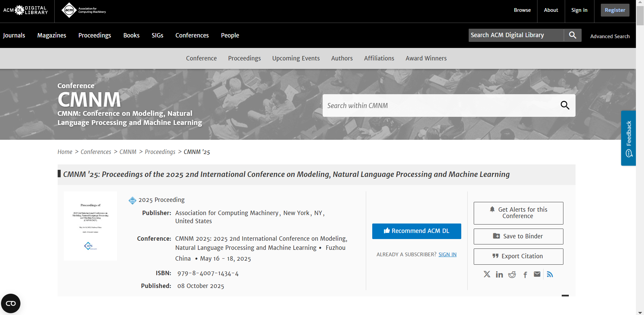Screen dimensions: 644x315
Task: Open Conferences in the black navigation bar
Action: pyautogui.click(x=192, y=35)
